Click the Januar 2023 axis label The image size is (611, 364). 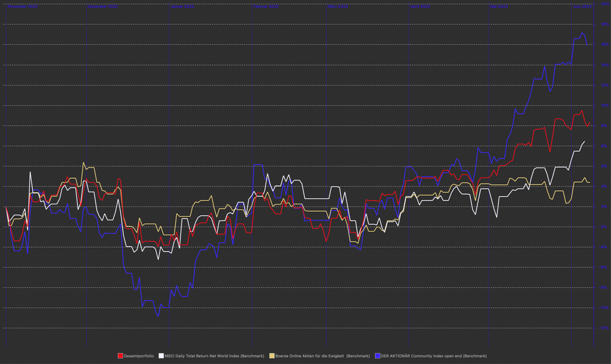(x=182, y=7)
